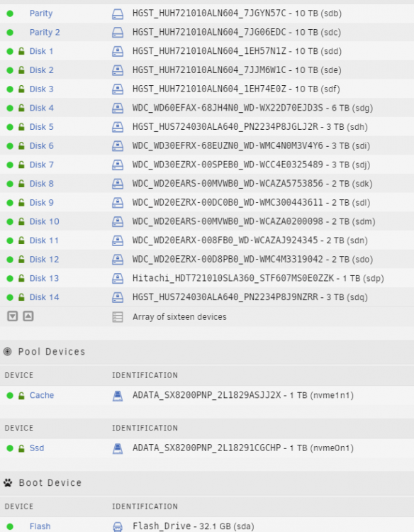Screen dimensions: 414x532
Task: Click the disk icon beside Disk 13 sdp
Action: pos(118,279)
